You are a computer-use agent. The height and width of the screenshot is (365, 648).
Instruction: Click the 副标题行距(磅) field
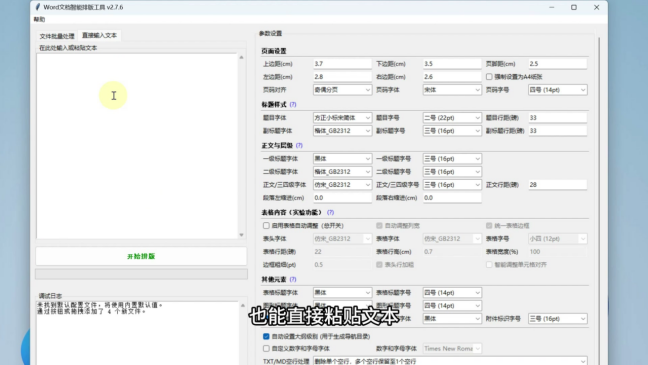click(x=557, y=131)
